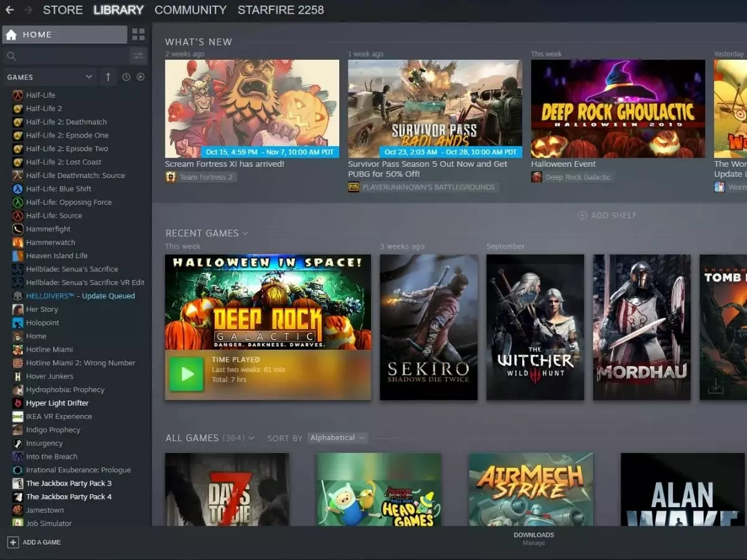Click the download icon on the Tomb Raider tile
Screen dimensions: 747x560
[x=715, y=385]
